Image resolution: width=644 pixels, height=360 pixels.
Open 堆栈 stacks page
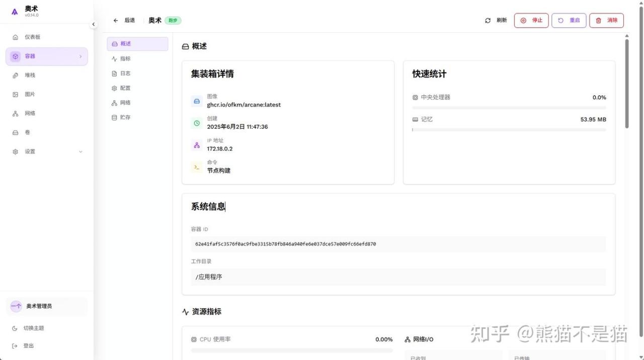click(47, 76)
